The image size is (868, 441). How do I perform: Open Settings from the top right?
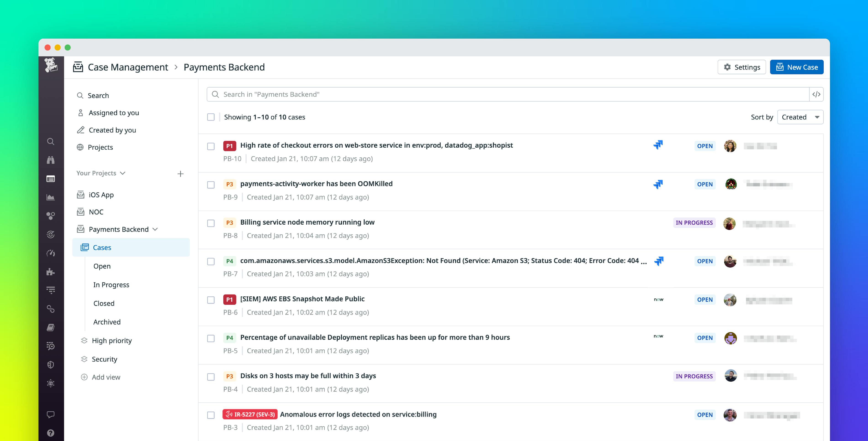(x=742, y=67)
